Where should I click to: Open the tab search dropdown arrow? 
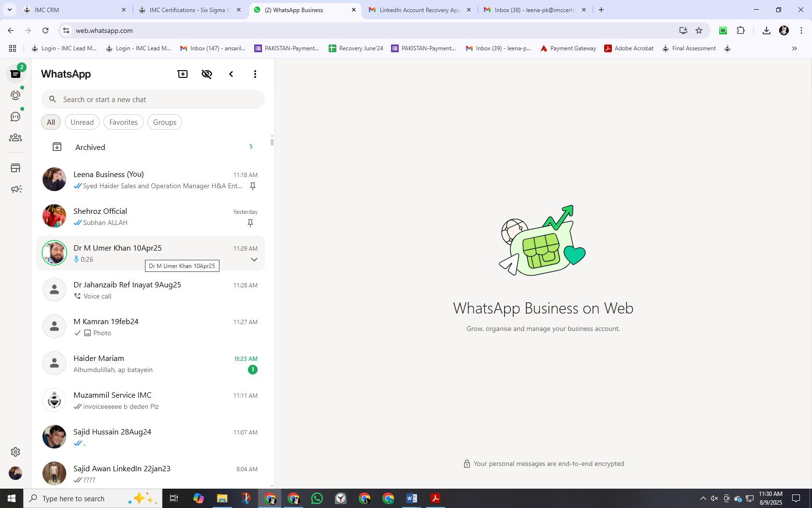click(x=9, y=10)
